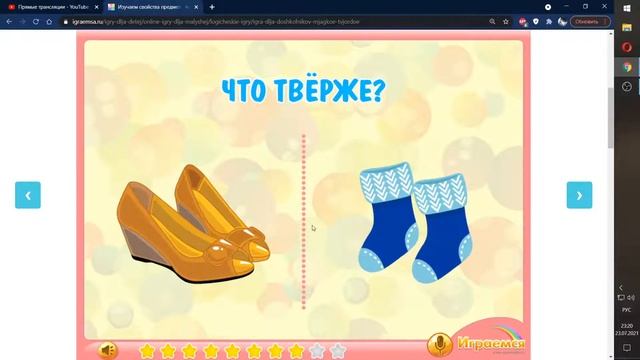Go forward in browser history

pyautogui.click(x=22, y=22)
